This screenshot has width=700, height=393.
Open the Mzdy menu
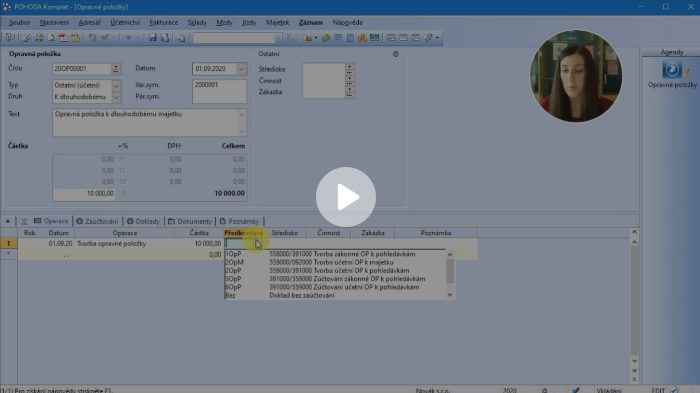point(224,22)
